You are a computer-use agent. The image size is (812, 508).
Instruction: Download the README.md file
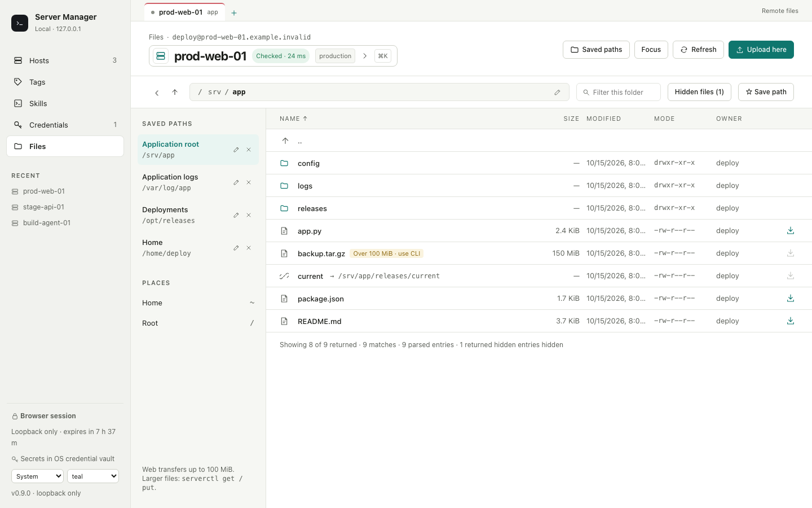click(x=791, y=321)
